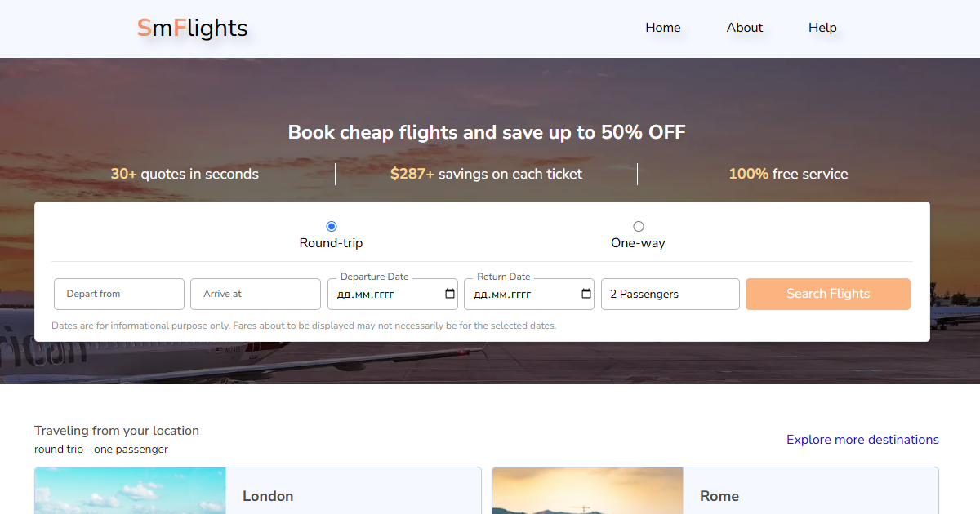Select the Rome destination title
The height and width of the screenshot is (514, 980).
click(x=719, y=496)
